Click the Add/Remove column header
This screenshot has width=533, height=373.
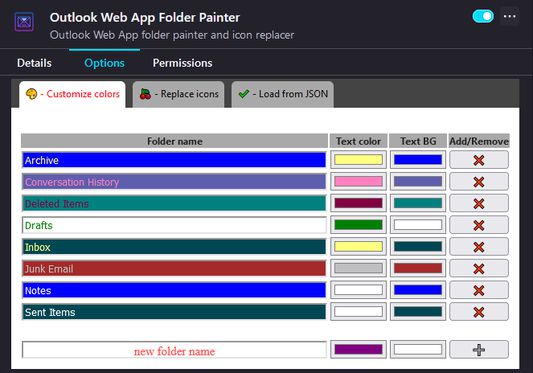[479, 141]
